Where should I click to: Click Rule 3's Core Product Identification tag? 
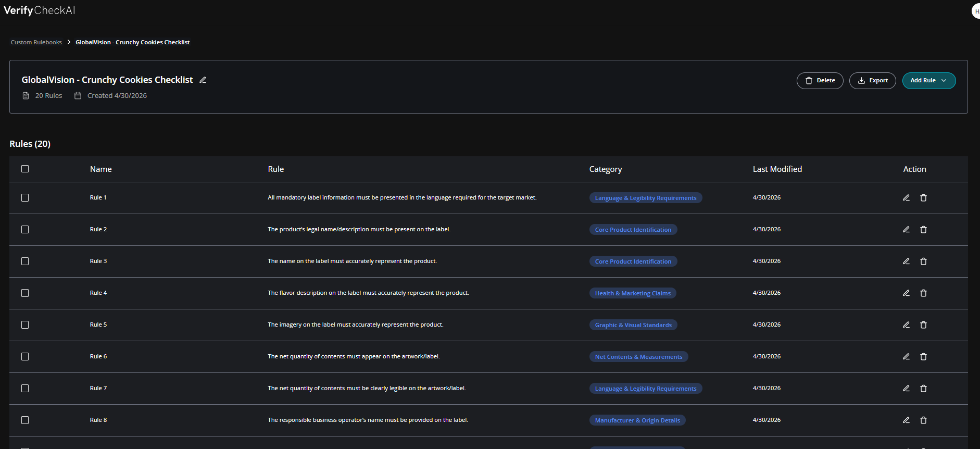click(x=633, y=261)
